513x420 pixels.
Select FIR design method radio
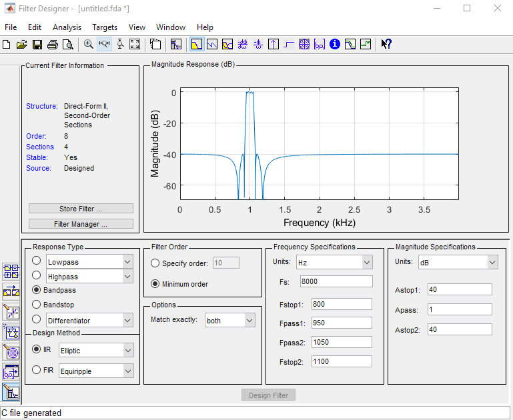36,369
